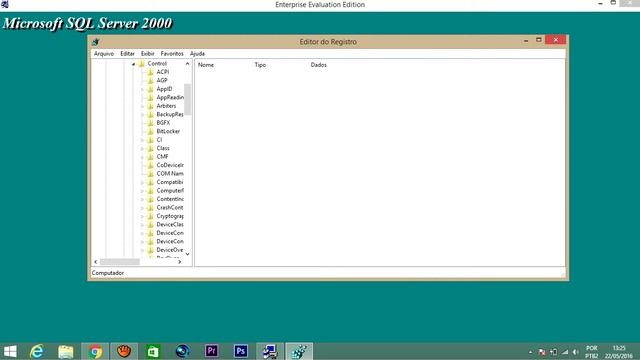The width and height of the screenshot is (640, 360).
Task: Select the Compatibi registry key
Action: pos(170,182)
